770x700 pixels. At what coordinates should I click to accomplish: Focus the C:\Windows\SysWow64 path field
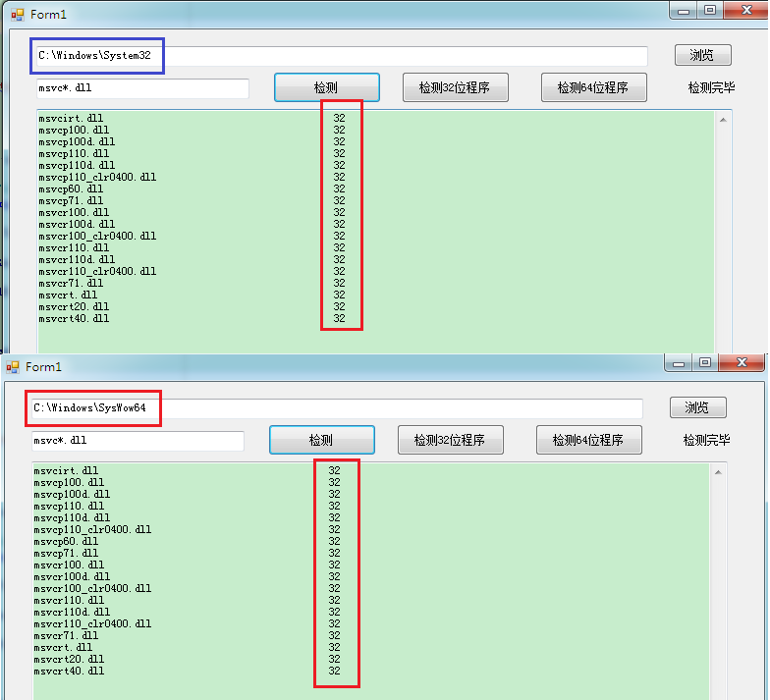tap(337, 408)
